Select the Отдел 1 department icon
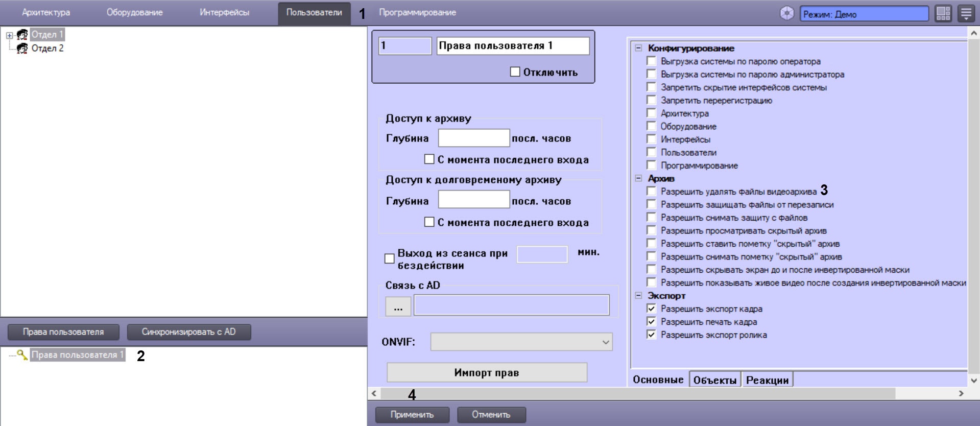This screenshot has width=980, height=426. pos(22,35)
